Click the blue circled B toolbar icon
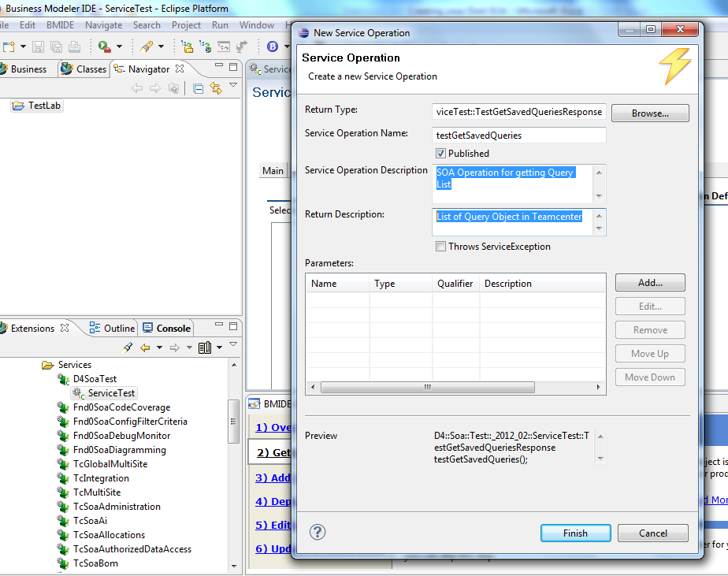728x576 pixels. click(273, 46)
